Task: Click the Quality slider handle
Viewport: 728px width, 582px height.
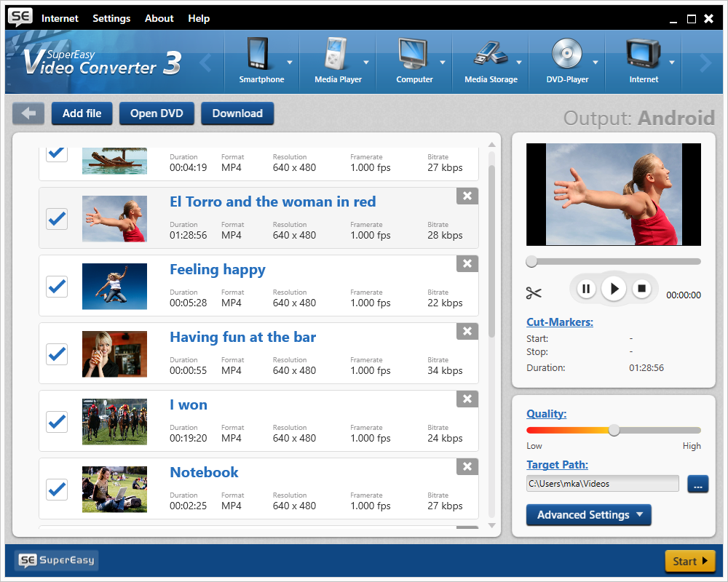Action: [x=614, y=430]
